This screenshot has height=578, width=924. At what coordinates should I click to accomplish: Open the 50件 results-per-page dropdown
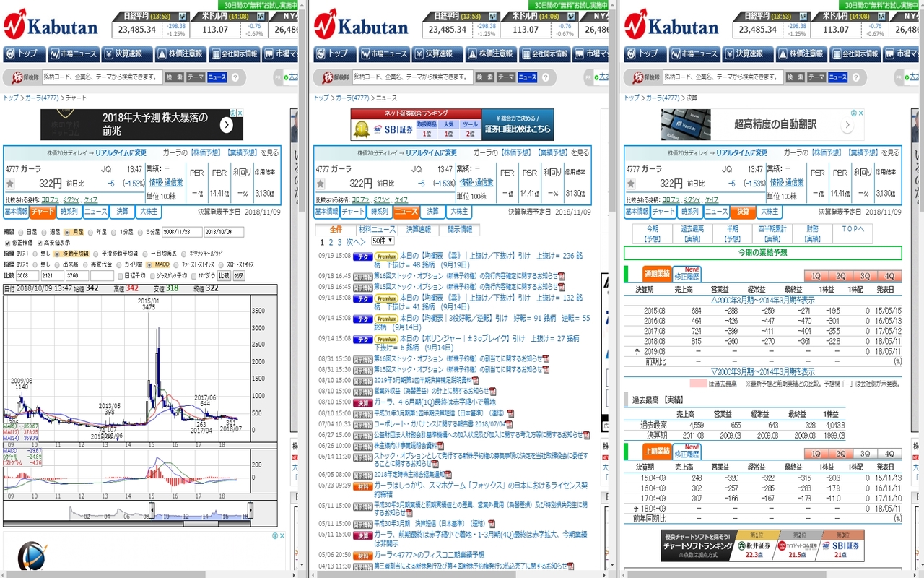(383, 241)
